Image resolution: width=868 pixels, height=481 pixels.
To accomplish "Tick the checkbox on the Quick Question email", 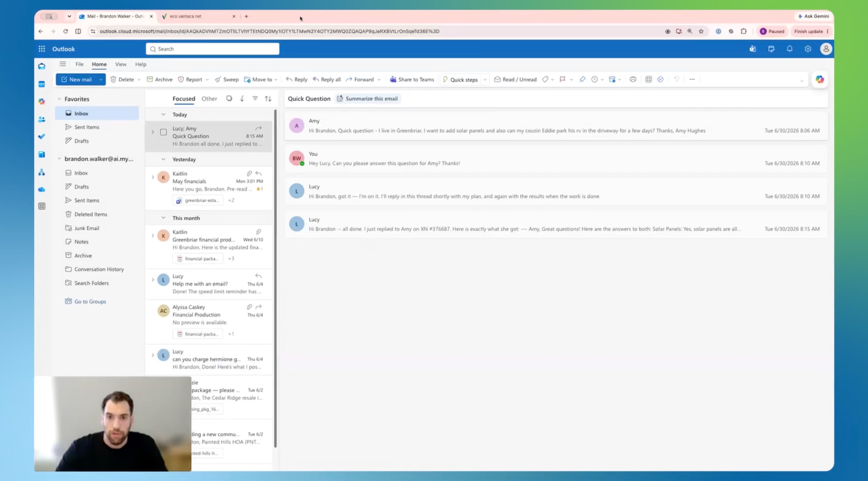I will point(164,132).
